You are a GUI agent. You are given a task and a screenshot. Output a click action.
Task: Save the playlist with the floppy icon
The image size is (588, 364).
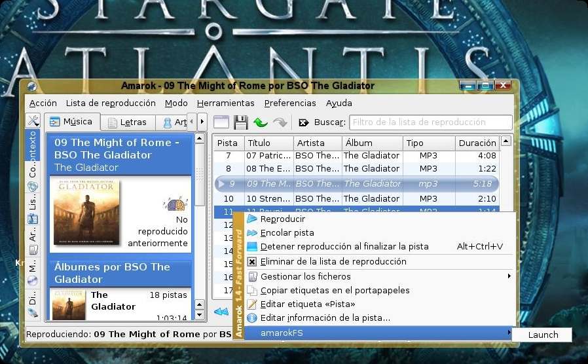[x=240, y=122]
